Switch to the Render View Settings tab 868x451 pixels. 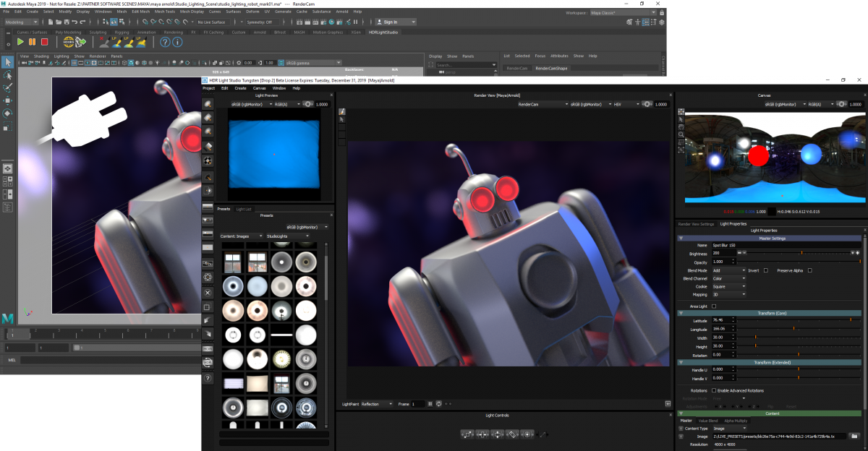(x=696, y=224)
